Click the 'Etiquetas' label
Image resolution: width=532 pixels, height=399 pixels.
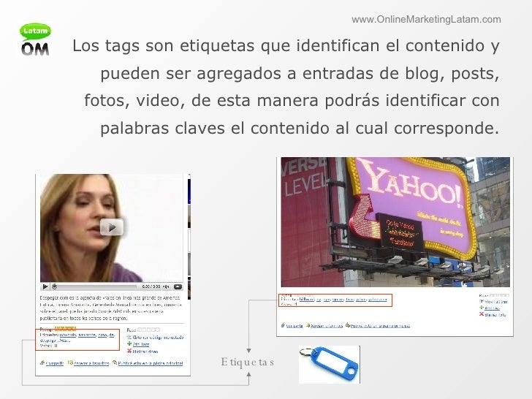(x=247, y=362)
